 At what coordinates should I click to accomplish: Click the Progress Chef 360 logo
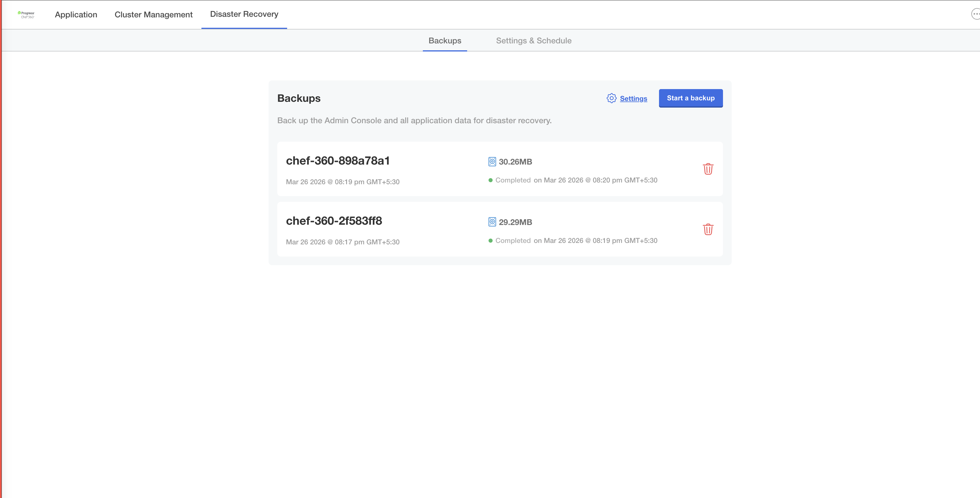(26, 14)
